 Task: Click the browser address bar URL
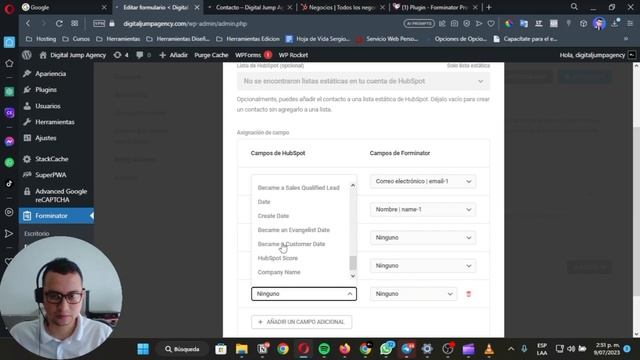pyautogui.click(x=185, y=24)
